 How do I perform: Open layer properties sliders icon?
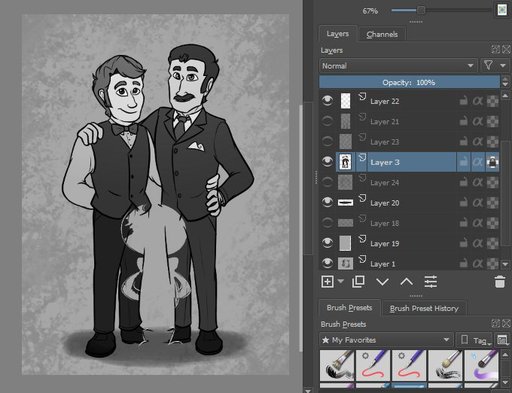tap(431, 282)
